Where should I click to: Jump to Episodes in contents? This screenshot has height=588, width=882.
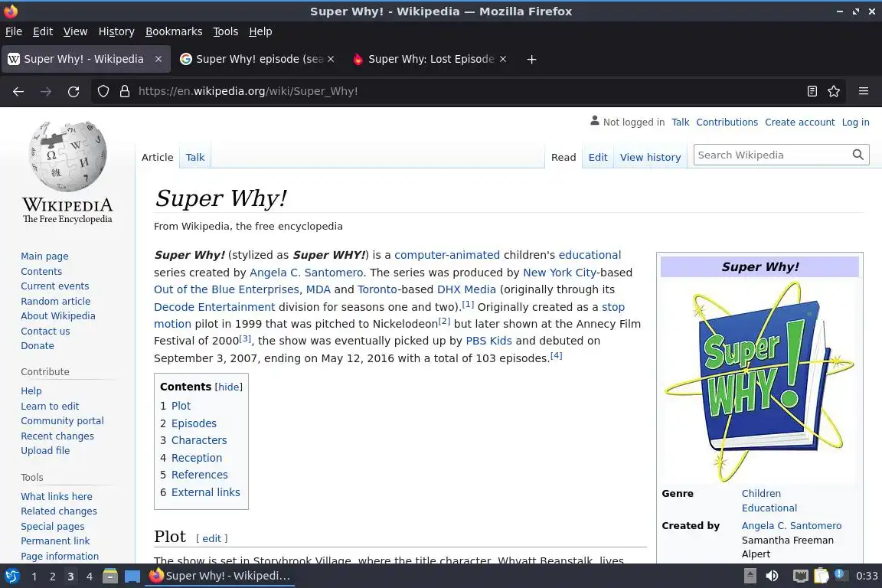(x=194, y=423)
